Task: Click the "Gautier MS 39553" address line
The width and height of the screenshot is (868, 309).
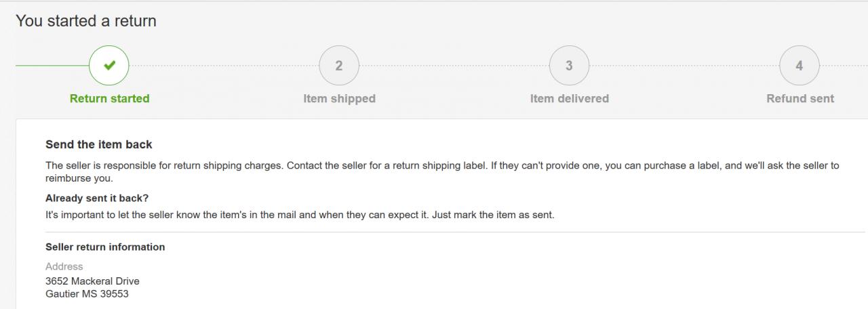Action: click(x=87, y=294)
